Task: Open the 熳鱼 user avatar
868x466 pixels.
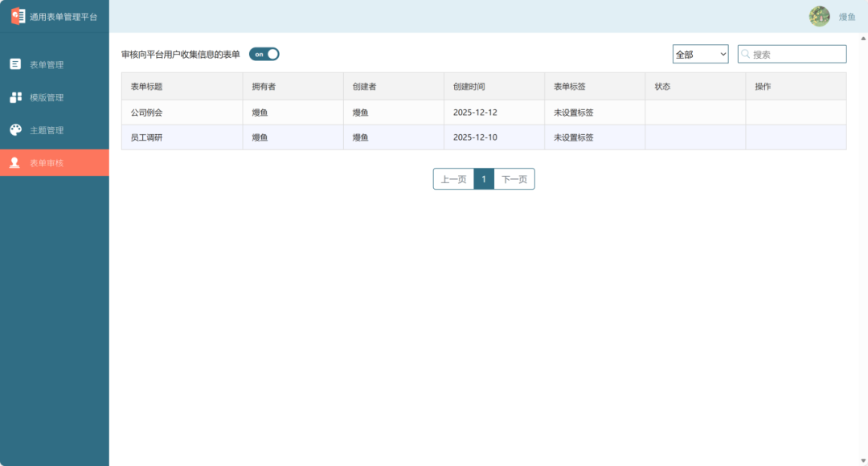Action: 819,16
